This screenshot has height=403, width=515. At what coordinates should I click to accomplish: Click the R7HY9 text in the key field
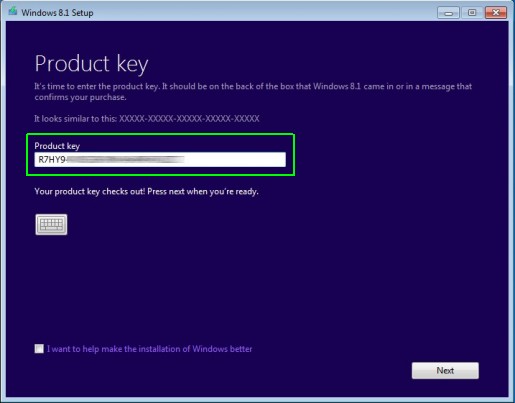(x=52, y=160)
